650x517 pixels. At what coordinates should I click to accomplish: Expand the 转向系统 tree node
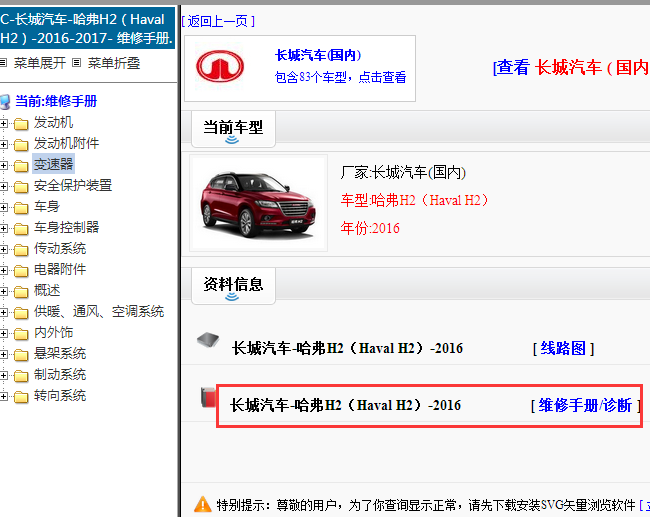(3, 396)
